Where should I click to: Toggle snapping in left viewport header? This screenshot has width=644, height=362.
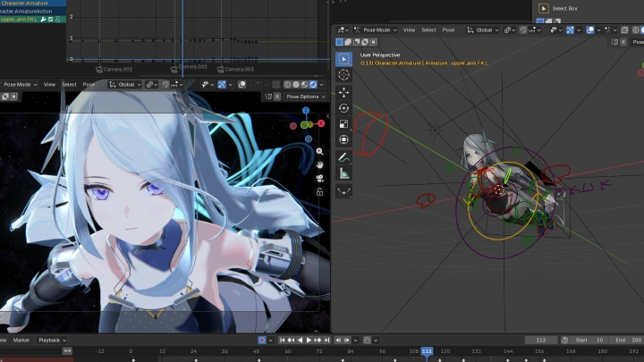point(165,85)
